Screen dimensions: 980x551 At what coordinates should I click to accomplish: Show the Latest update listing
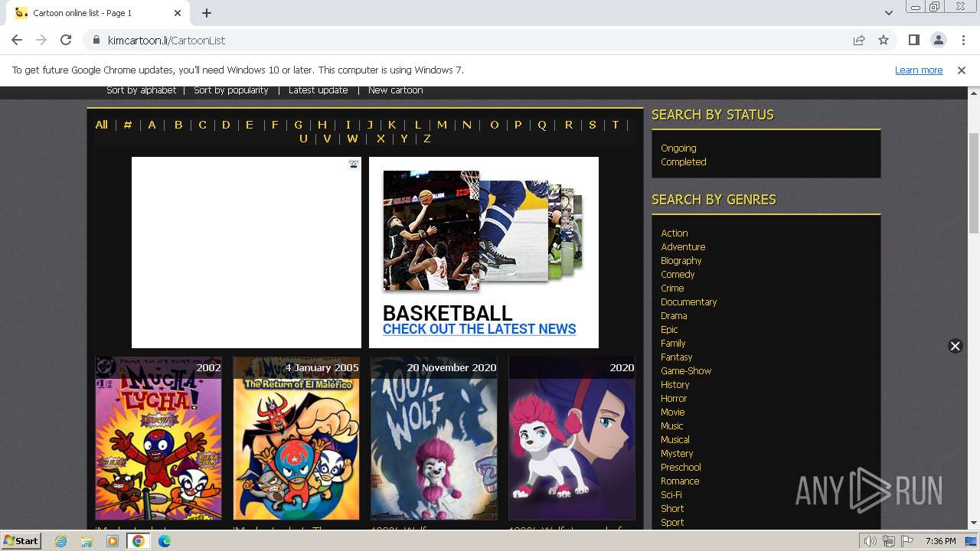coord(318,90)
